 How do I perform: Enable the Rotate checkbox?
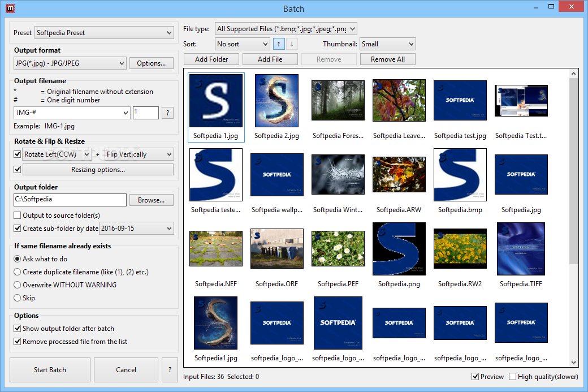(18, 154)
